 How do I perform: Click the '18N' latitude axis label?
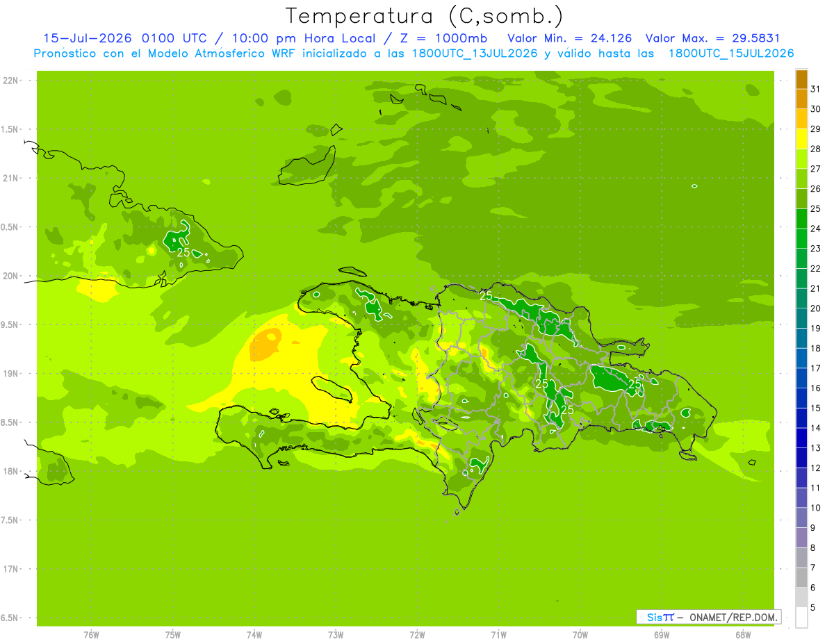[12, 471]
